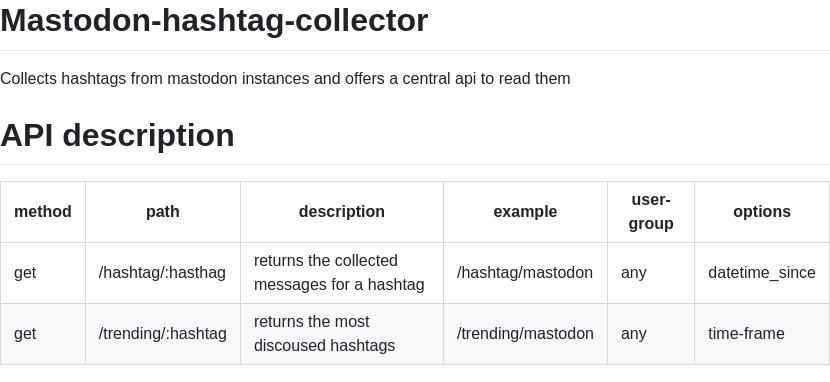This screenshot has height=382, width=830.
Task: Click the datetime_since options cell
Action: tap(762, 273)
